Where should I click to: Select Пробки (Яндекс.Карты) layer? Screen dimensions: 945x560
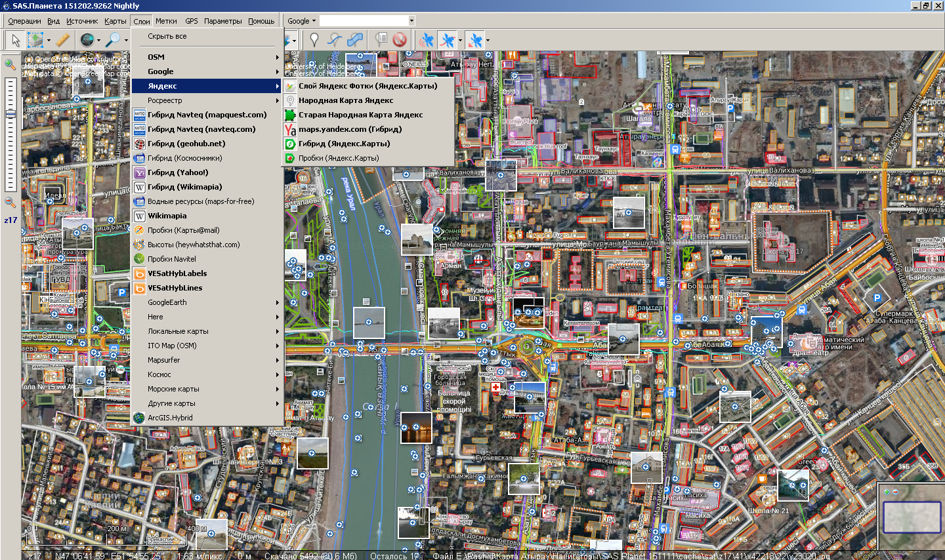(368, 158)
